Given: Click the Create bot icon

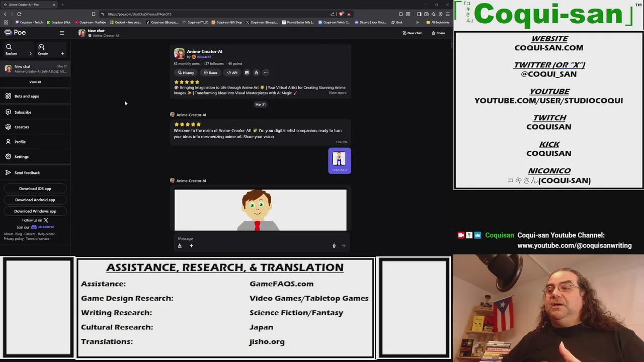Looking at the screenshot, I should click(x=41, y=47).
